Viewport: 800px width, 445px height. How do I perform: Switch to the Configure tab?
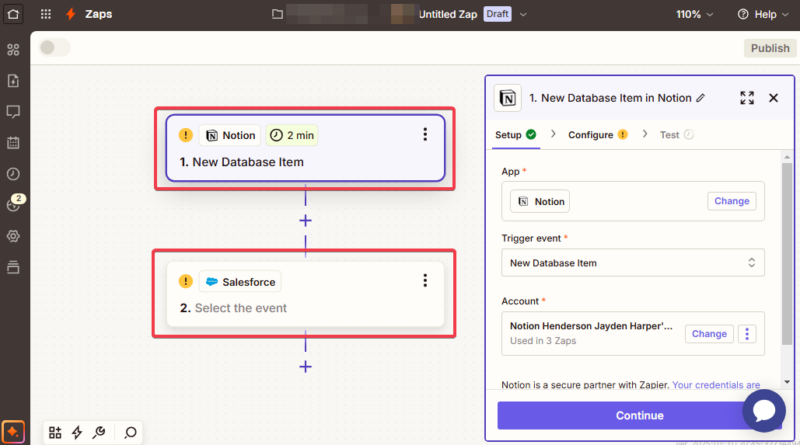597,135
